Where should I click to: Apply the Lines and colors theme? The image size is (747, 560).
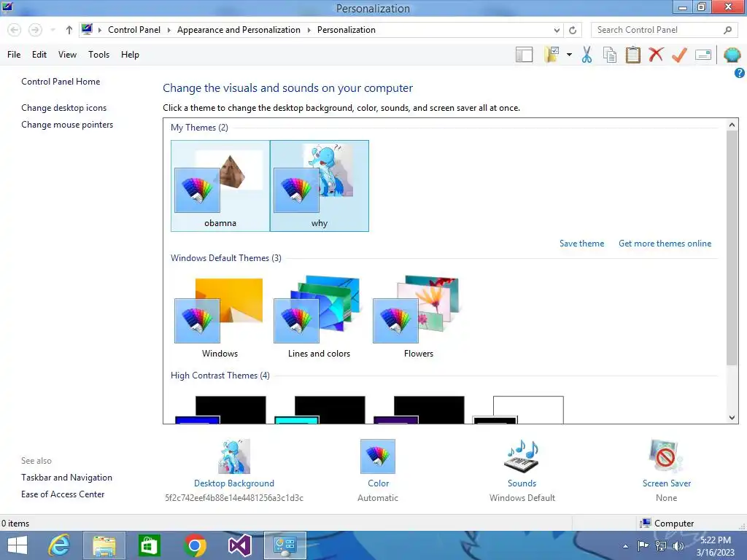click(320, 316)
